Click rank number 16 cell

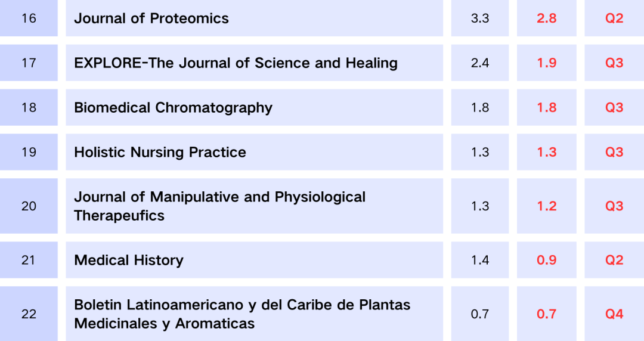29,18
